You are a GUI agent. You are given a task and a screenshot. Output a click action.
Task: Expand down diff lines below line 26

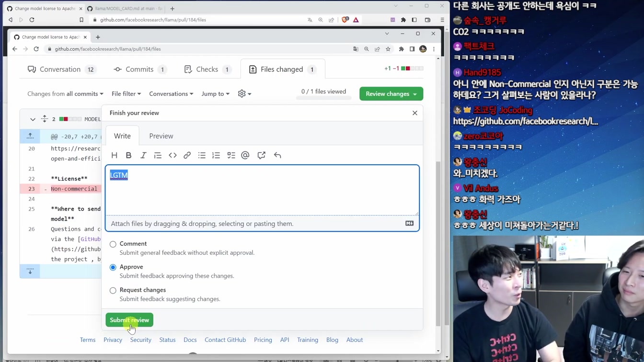pos(30,271)
